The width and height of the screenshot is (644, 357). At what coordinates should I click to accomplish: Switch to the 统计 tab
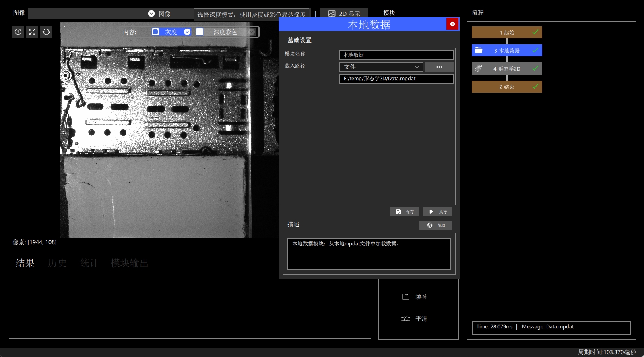[89, 263]
